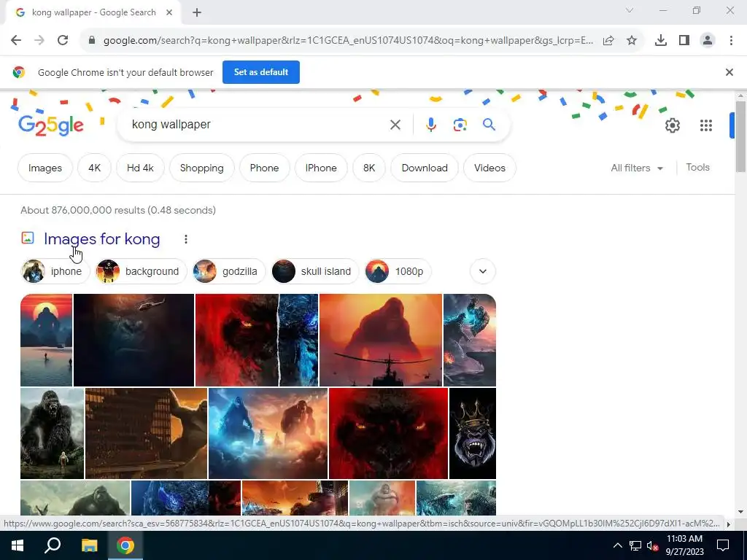Select the Phone filter chip
Viewport: 747px width, 560px height.
pyautogui.click(x=264, y=168)
